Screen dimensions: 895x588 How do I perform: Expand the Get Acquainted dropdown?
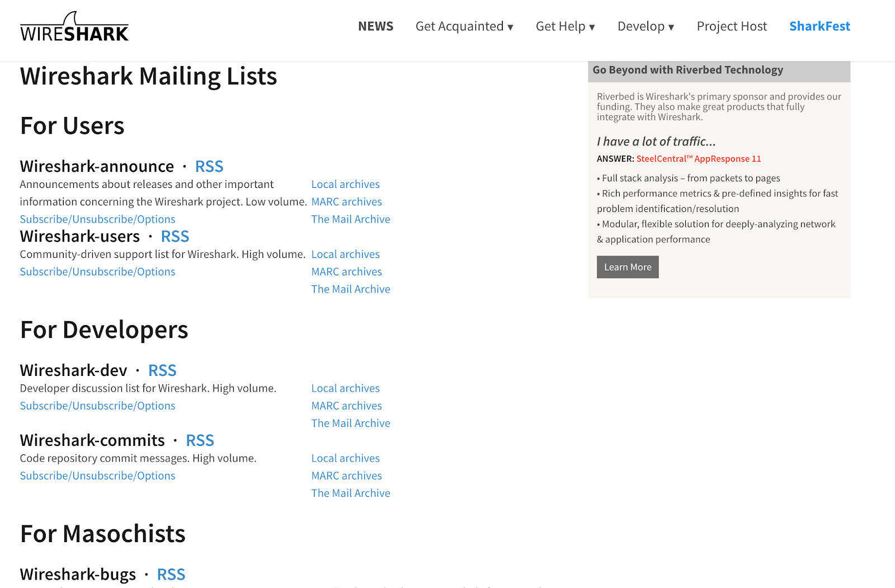point(464,26)
